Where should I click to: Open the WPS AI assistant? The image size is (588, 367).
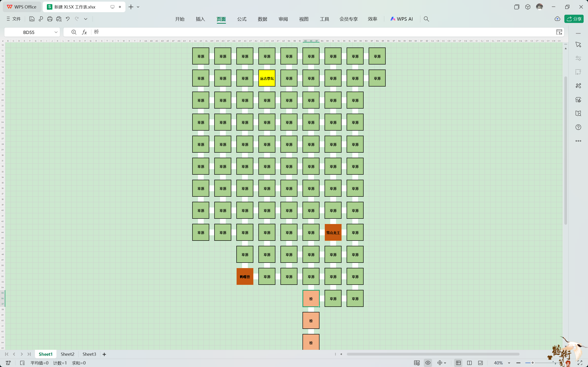pyautogui.click(x=401, y=19)
